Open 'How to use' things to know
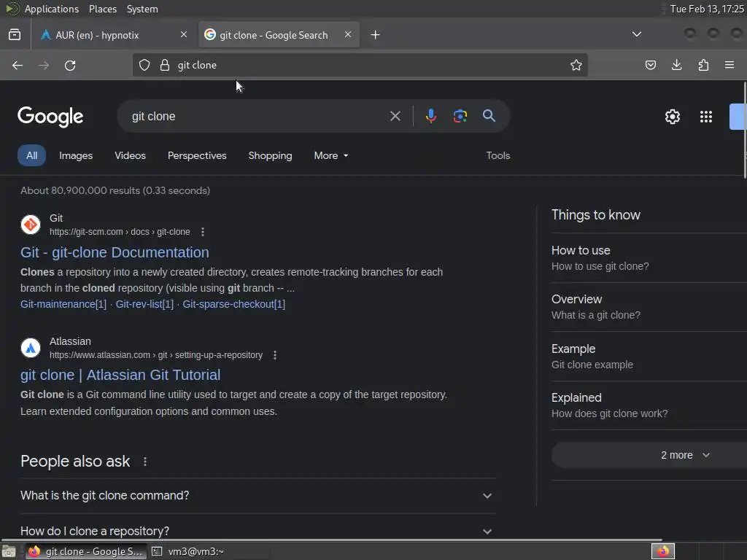747x560 pixels. tap(649, 258)
